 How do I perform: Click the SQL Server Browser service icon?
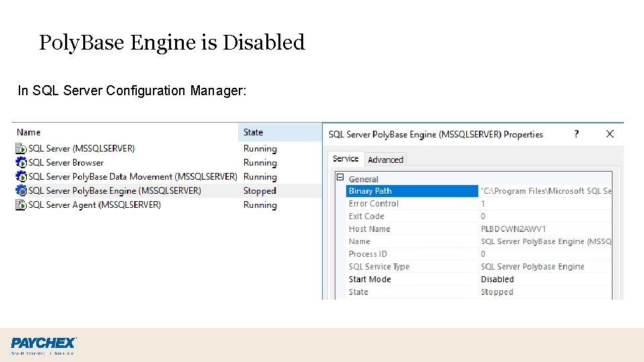coord(21,162)
